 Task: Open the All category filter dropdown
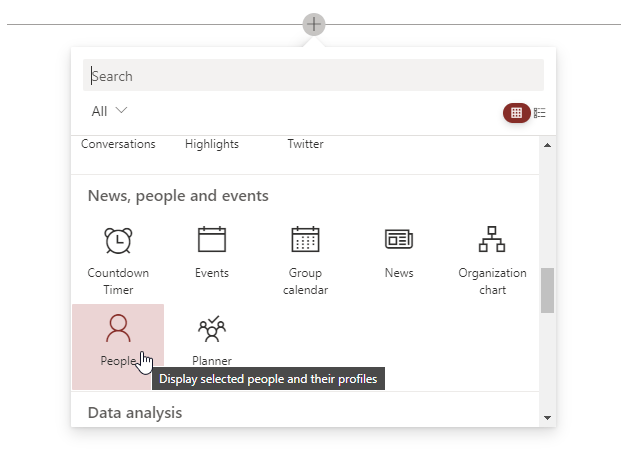point(109,111)
